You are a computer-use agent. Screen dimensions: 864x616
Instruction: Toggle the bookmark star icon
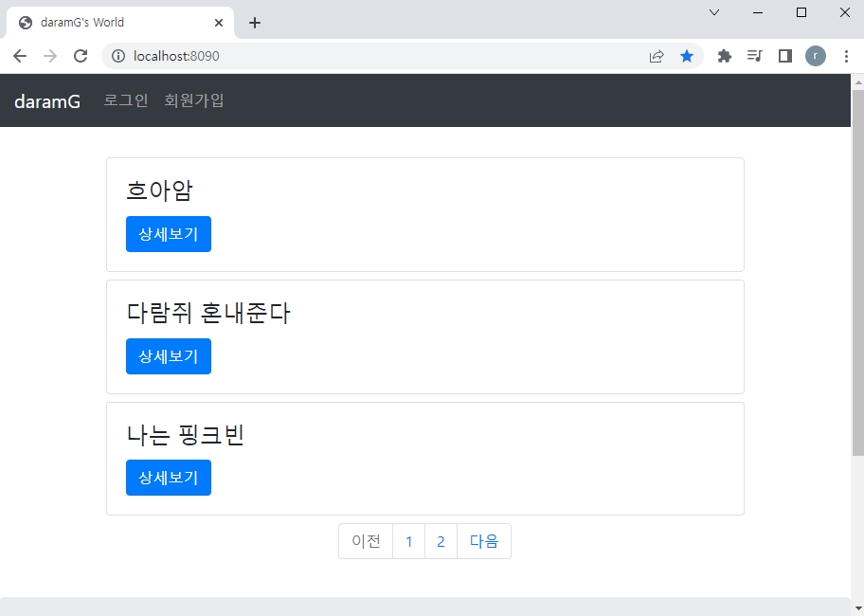[x=687, y=56]
